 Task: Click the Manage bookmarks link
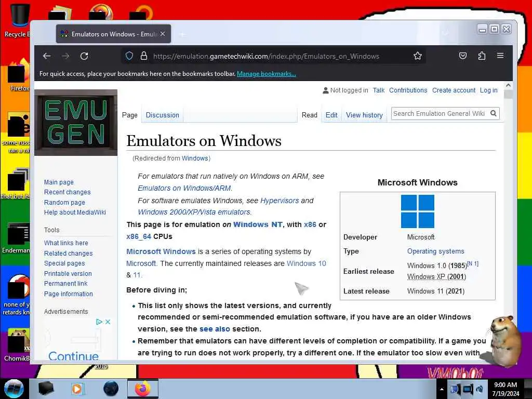tap(267, 74)
